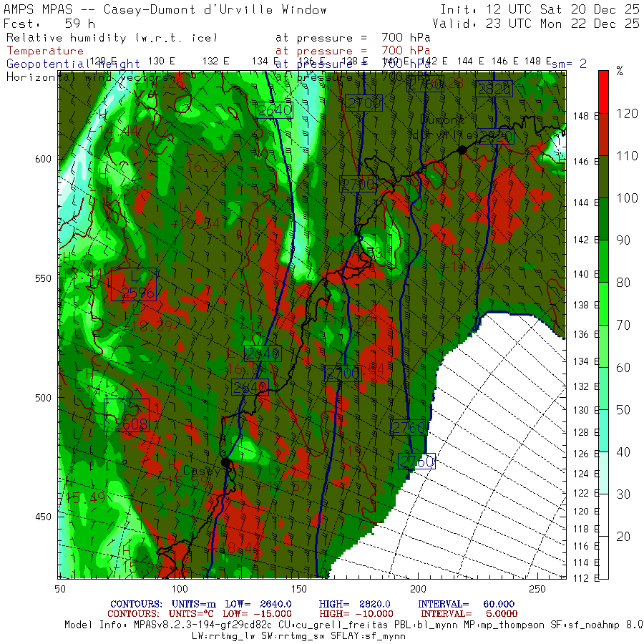Click the boxed low-height label 2596
Screen dimensions: 644x644
[134, 284]
